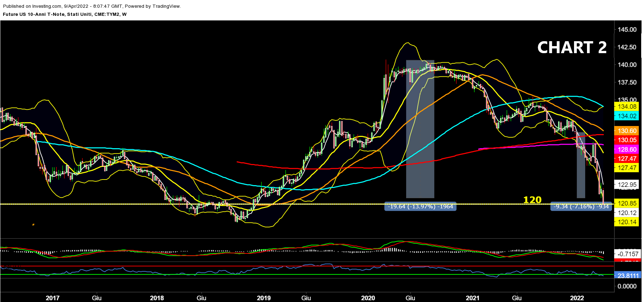
Task: Click the Giu label between 2020 and 2021
Action: (410, 298)
